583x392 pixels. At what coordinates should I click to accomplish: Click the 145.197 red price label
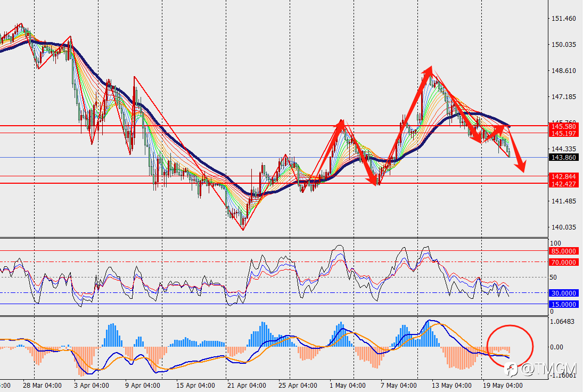(563, 134)
